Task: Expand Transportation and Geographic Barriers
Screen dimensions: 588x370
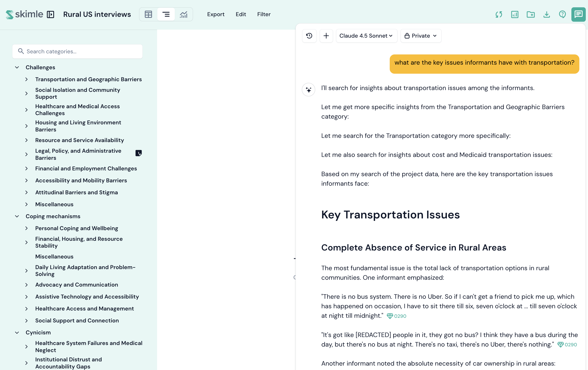Action: tap(27, 79)
